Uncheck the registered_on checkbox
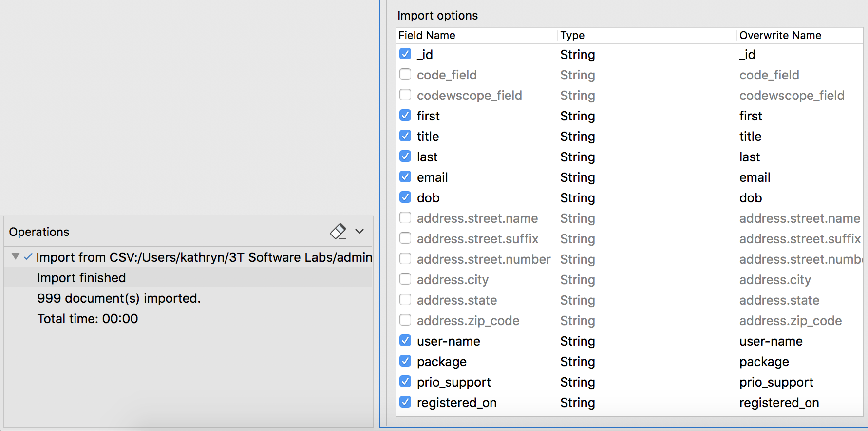The width and height of the screenshot is (868, 431). 405,402
